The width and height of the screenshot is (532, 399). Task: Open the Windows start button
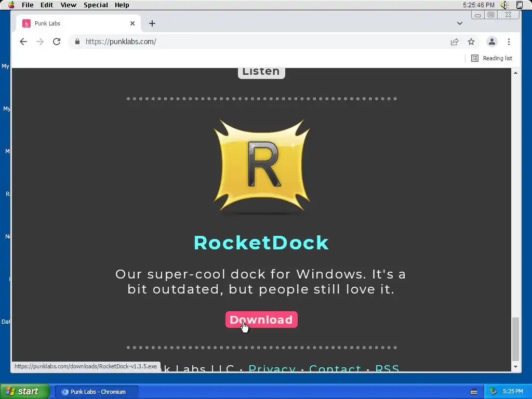pyautogui.click(x=24, y=392)
